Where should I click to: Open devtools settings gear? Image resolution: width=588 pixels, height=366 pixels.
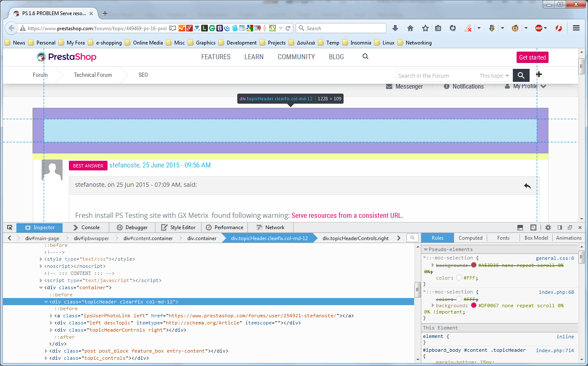pos(548,227)
